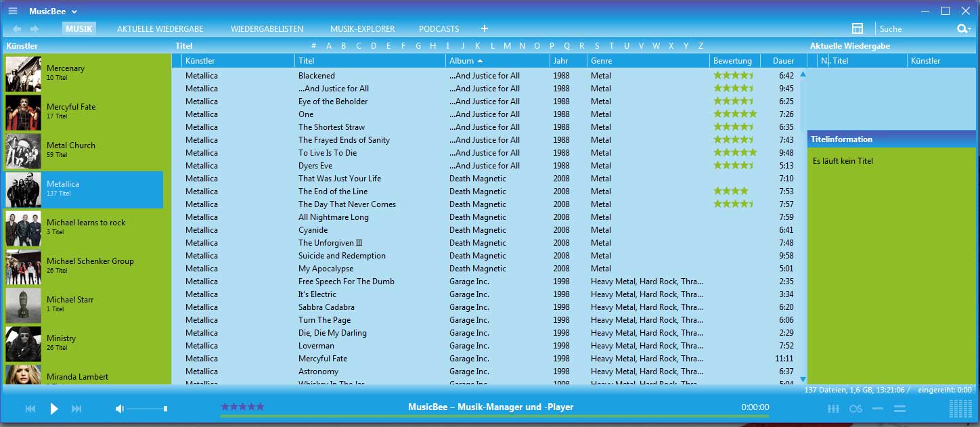Open the AKTUELLE WIEDERGABE tab
980x427 pixels.
click(160, 28)
